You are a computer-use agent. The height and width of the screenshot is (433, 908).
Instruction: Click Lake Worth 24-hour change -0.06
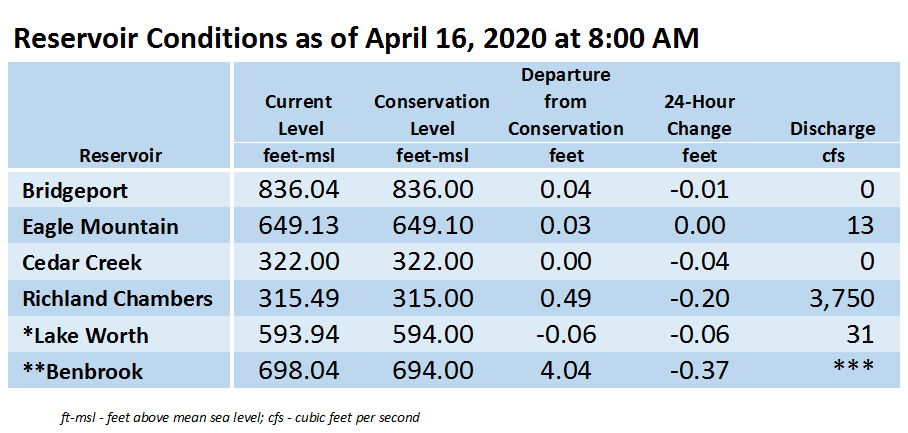[x=700, y=335]
